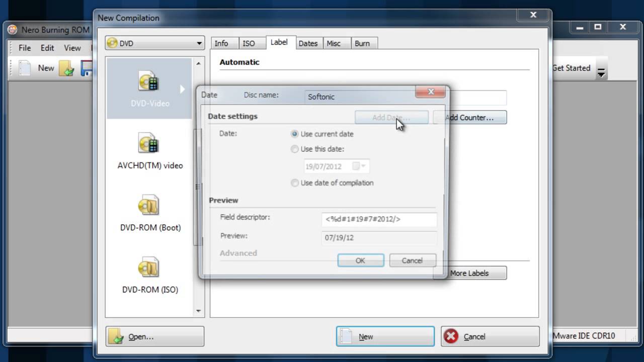
Task: Choose Use current date option
Action: [x=295, y=134]
